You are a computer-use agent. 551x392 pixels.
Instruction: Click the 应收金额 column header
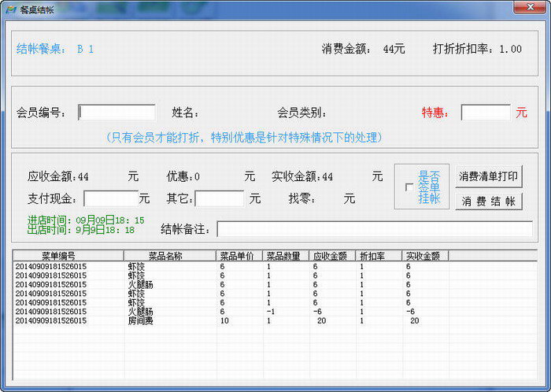coord(331,256)
